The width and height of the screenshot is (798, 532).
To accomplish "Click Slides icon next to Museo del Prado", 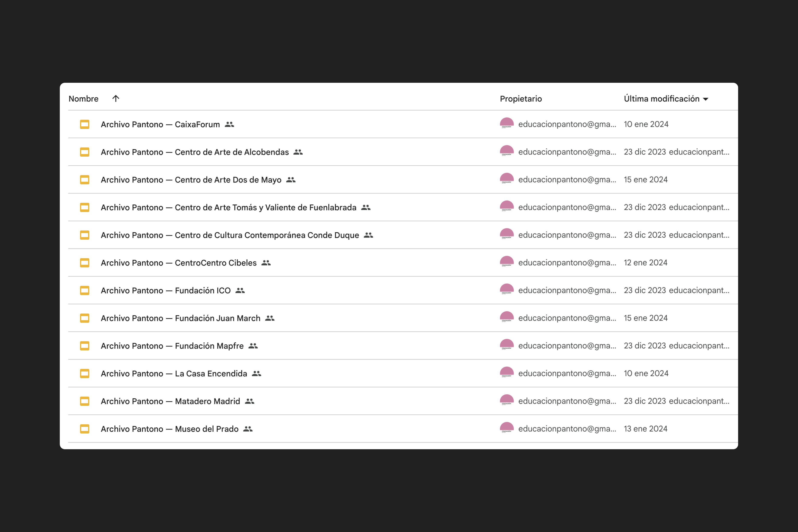I will (x=84, y=429).
